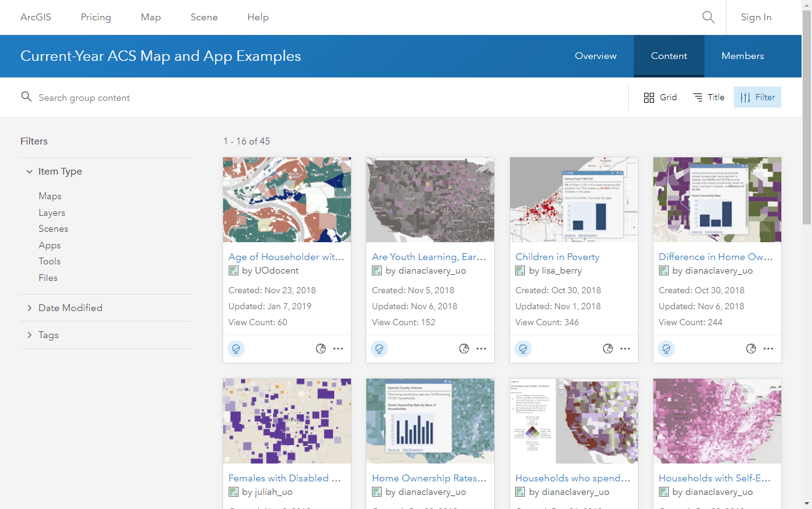Switch to Grid view
The width and height of the screenshot is (812, 509).
coord(660,97)
